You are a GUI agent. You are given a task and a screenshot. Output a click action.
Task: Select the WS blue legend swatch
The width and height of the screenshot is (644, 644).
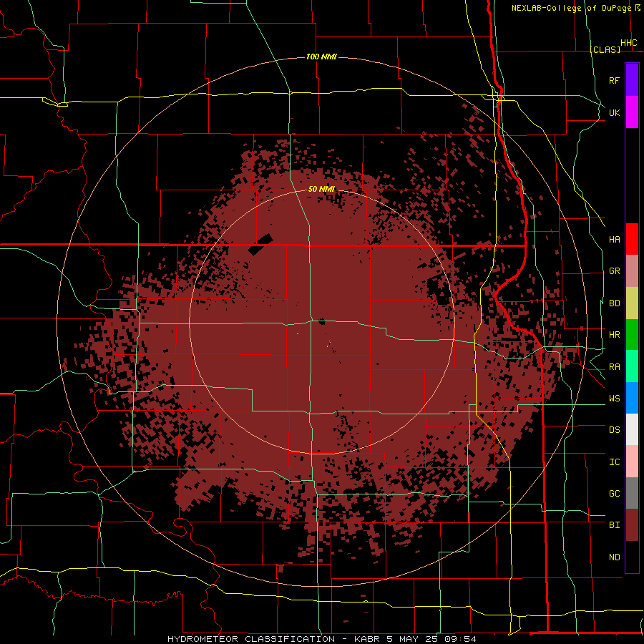(x=632, y=398)
